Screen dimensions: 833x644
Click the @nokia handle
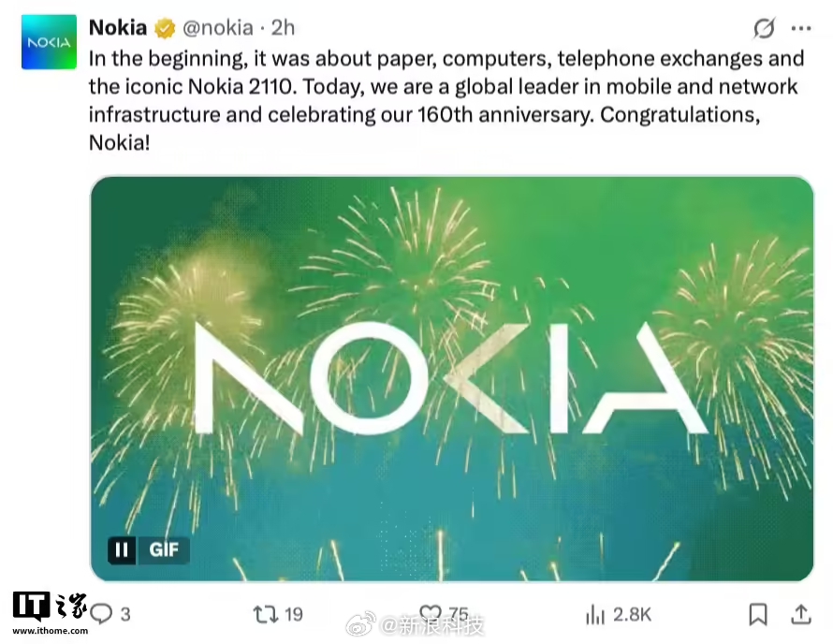(216, 28)
